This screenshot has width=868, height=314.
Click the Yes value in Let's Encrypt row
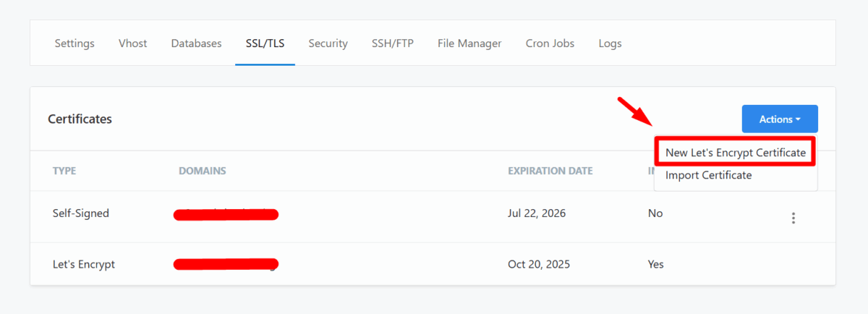point(656,264)
